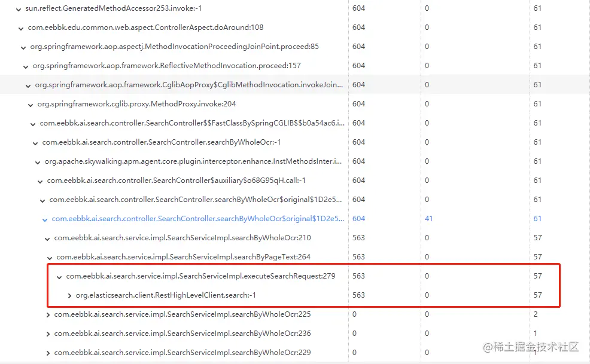Select the org.elasticsearch.client.RestHighLevelClient.search:-1 row text
Screen dimensions: 590x364
pos(166,295)
